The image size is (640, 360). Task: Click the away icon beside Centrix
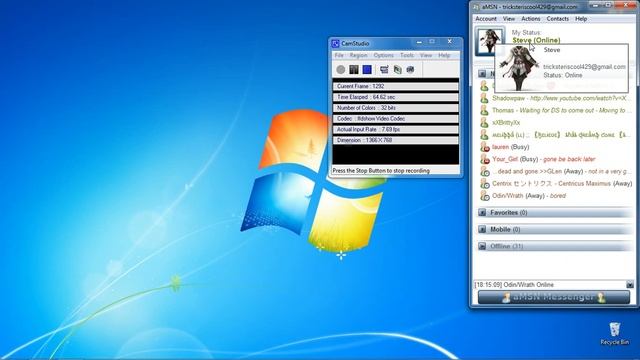[484, 184]
